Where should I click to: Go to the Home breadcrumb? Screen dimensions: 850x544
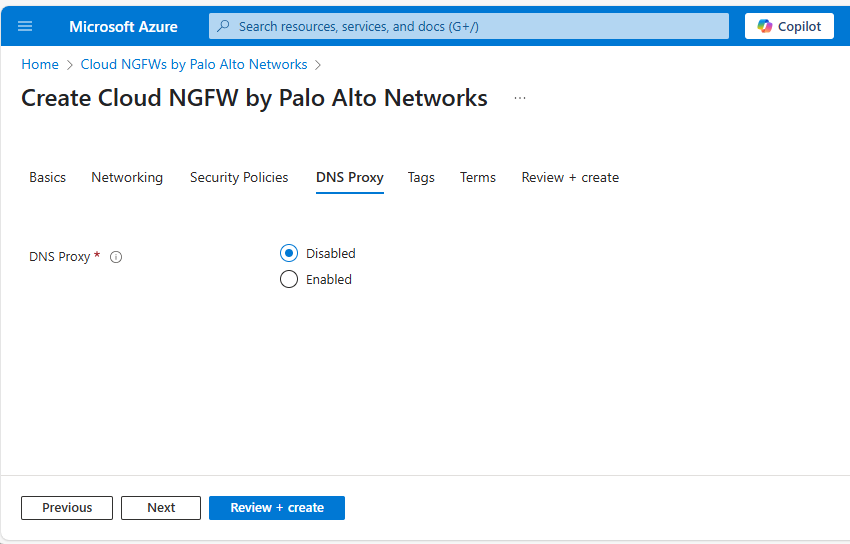click(40, 64)
